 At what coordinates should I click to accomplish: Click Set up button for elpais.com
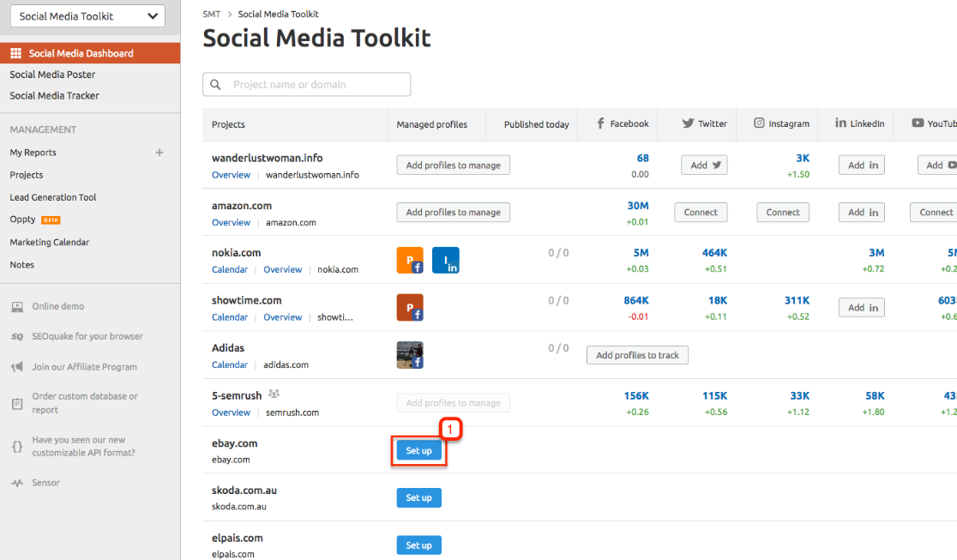(x=418, y=545)
